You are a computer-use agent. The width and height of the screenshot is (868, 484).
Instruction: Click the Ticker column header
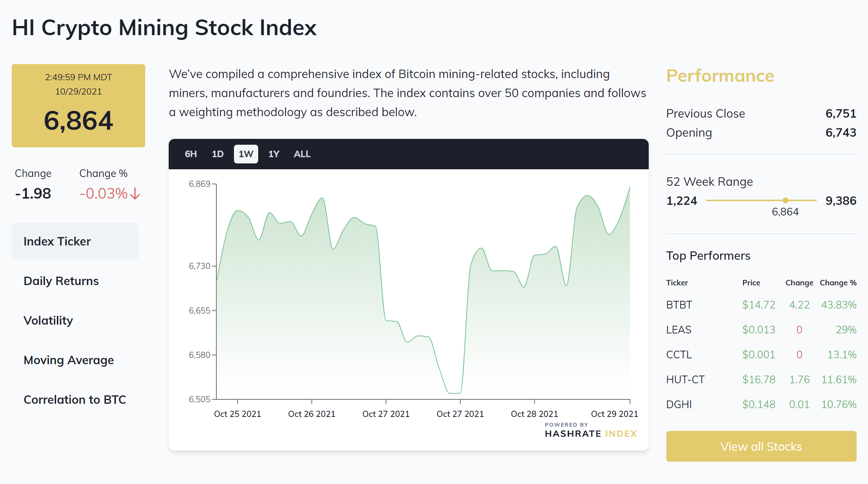(x=677, y=283)
